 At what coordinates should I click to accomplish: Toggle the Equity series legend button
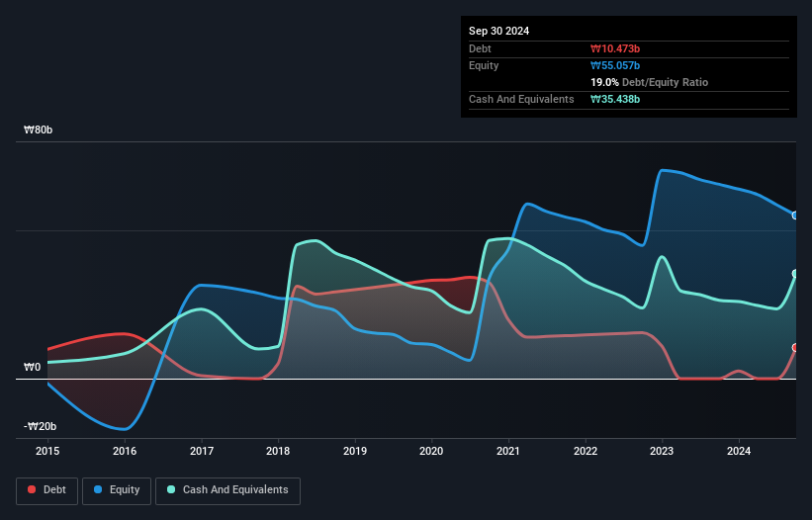click(x=117, y=490)
